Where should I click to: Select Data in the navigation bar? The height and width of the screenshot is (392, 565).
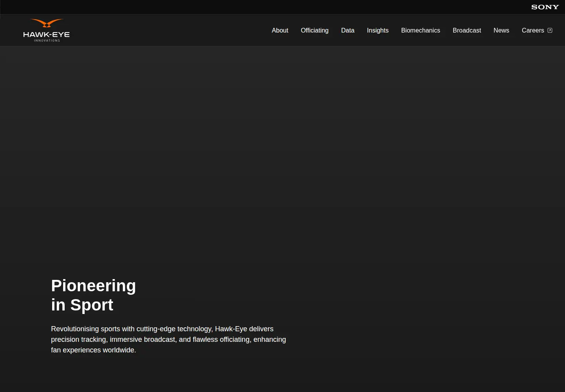tap(348, 31)
